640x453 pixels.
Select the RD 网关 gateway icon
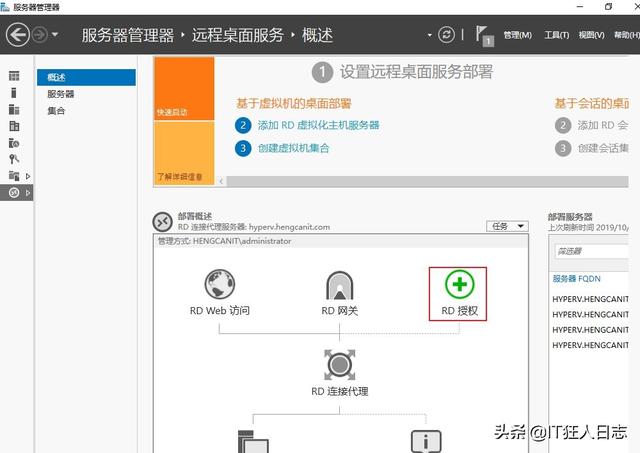click(339, 286)
